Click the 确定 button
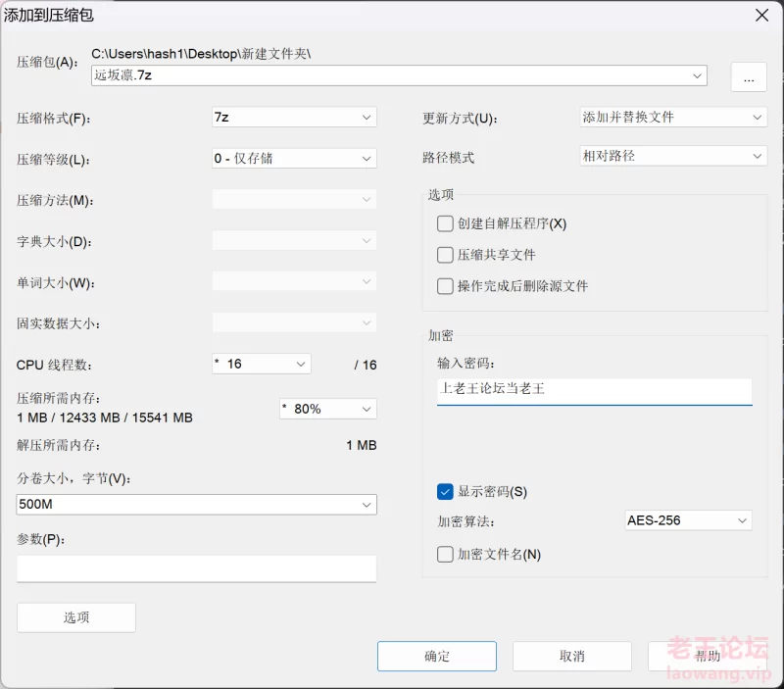 (x=437, y=656)
